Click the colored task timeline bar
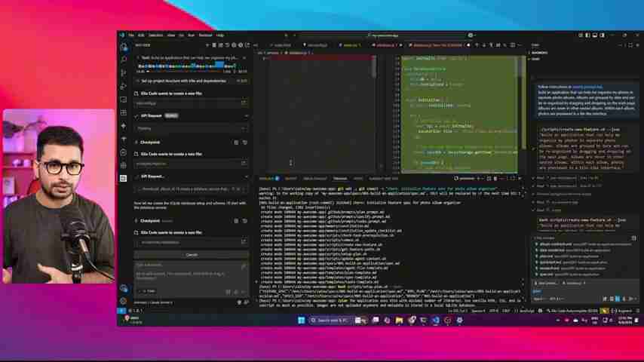The height and width of the screenshot is (362, 644). pyautogui.click(x=187, y=66)
